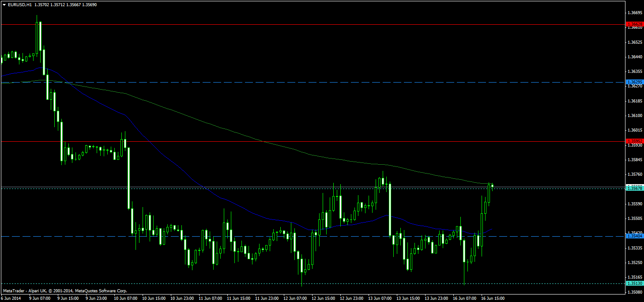Viewport: 644px width, 302px height.
Task: Click the 1.36440 price scale value
Action: [635, 57]
